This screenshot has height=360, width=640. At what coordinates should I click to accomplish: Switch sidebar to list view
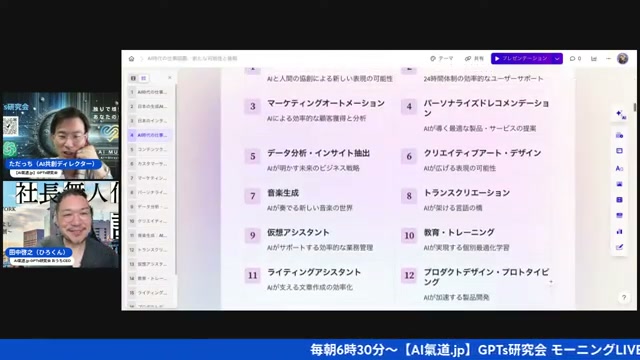[143, 78]
